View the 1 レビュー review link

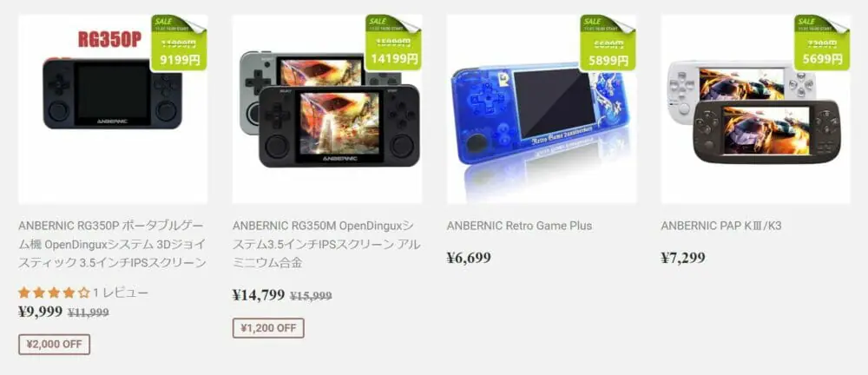click(121, 293)
